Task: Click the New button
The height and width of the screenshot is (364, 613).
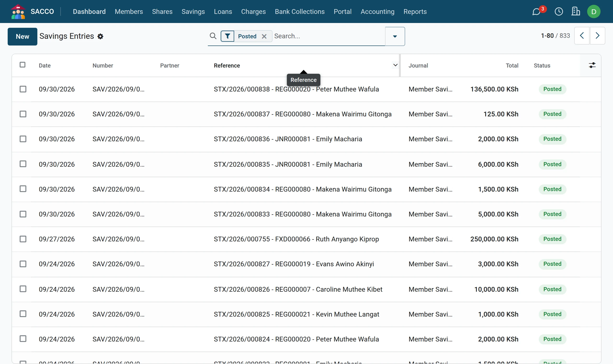Action: coord(23,37)
